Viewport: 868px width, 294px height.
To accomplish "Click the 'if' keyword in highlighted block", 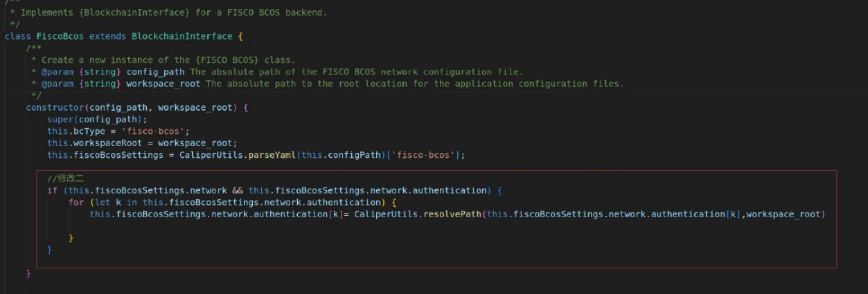I will 52,190.
